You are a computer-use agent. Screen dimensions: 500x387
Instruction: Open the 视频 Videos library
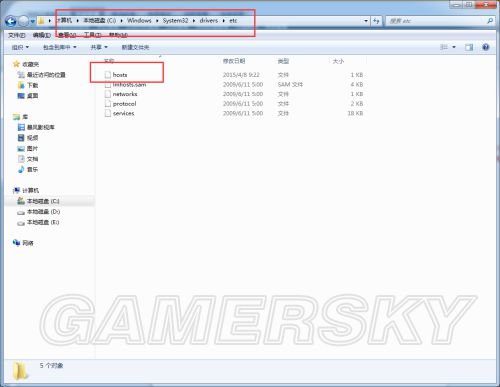coord(28,138)
